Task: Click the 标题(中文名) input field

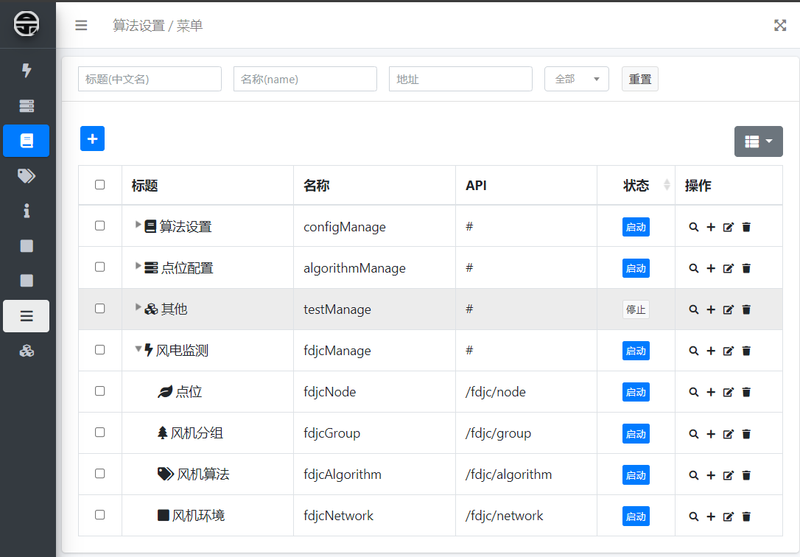Action: tap(149, 79)
